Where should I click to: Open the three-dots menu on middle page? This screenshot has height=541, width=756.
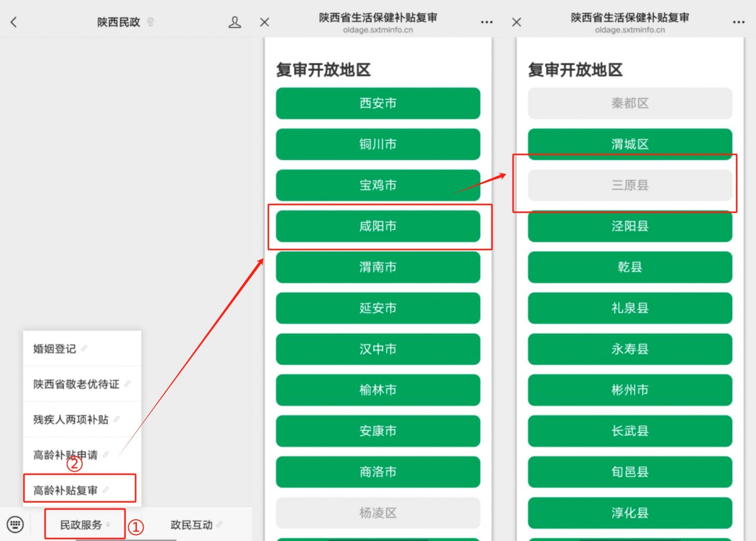[486, 22]
